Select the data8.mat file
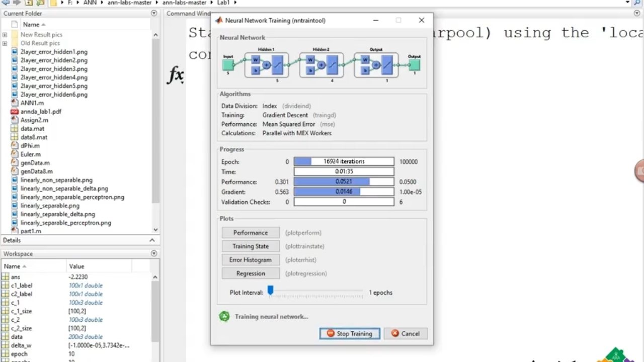The image size is (644, 362). (34, 137)
